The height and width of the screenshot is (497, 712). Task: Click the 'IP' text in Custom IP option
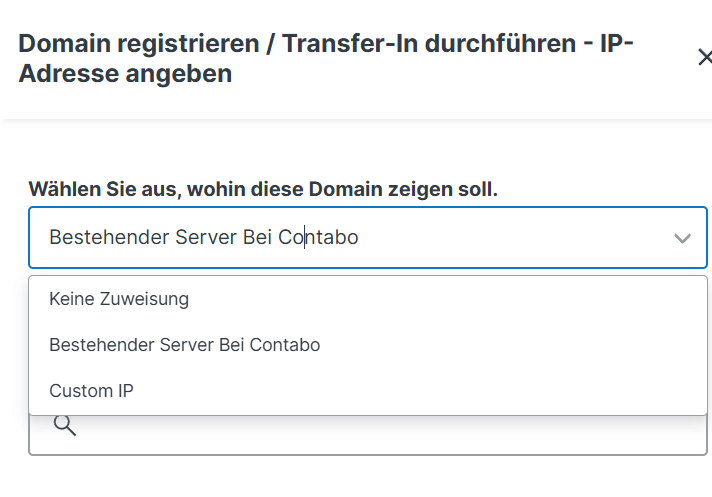pyautogui.click(x=124, y=391)
